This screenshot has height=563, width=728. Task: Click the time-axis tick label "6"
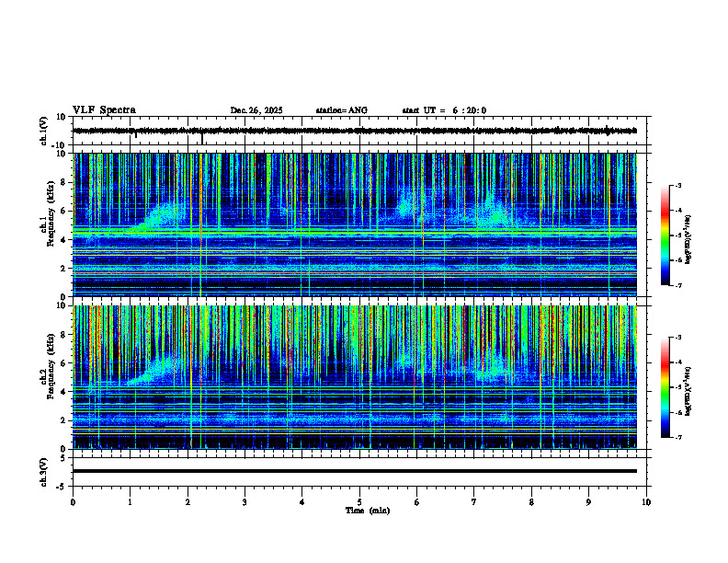pos(416,502)
